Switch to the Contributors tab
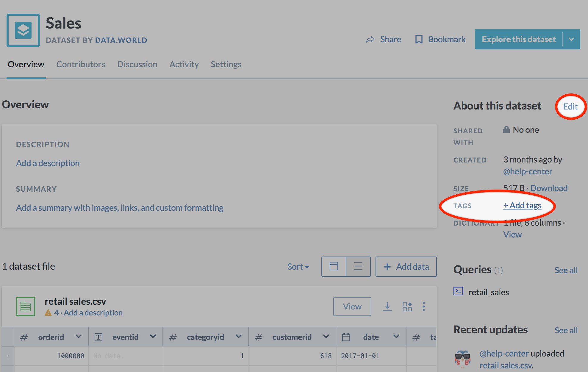The image size is (588, 372). point(80,65)
